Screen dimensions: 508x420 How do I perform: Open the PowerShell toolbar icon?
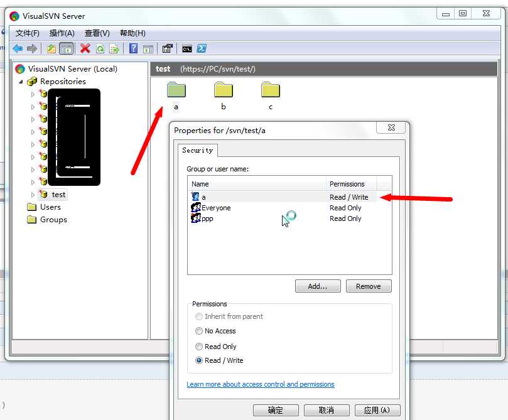(202, 48)
